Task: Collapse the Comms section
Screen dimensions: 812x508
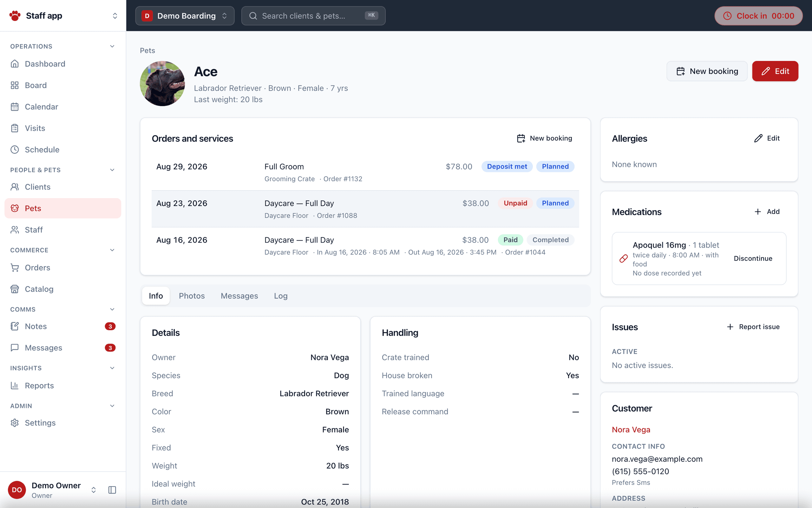Action: (x=112, y=310)
